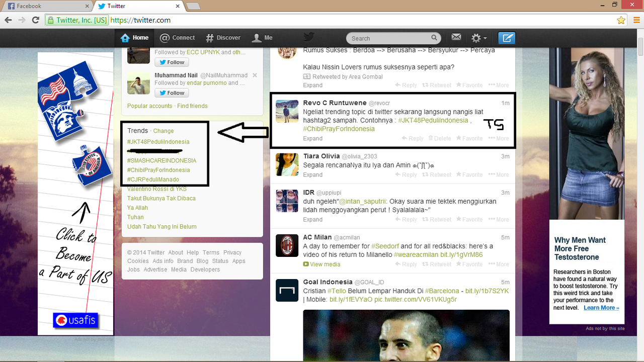Open trend #ChibiPrayForIndonesia in Trends
The width and height of the screenshot is (644, 362).
[158, 170]
